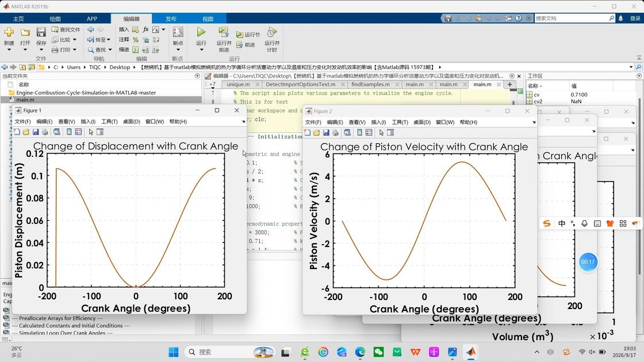Open the Go To (转至) dropdown
Image resolution: width=644 pixels, height=362 pixels.
pos(98,40)
